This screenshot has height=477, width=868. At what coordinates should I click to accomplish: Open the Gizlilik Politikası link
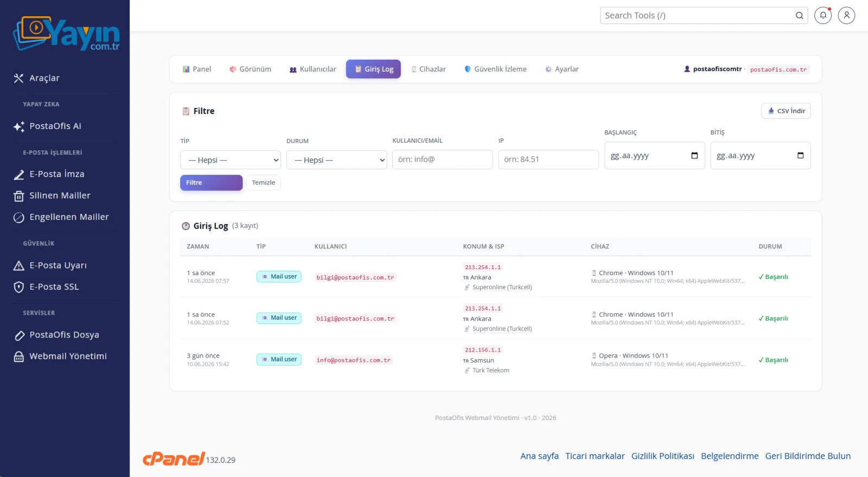tap(662, 456)
